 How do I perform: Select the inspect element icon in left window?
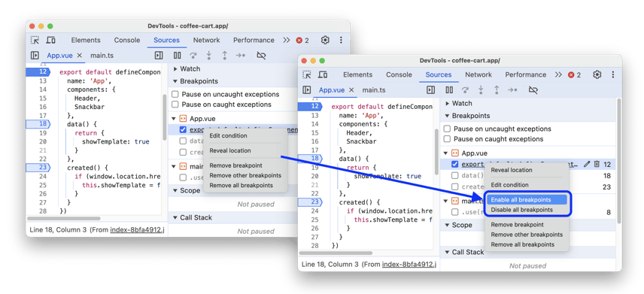tap(35, 41)
